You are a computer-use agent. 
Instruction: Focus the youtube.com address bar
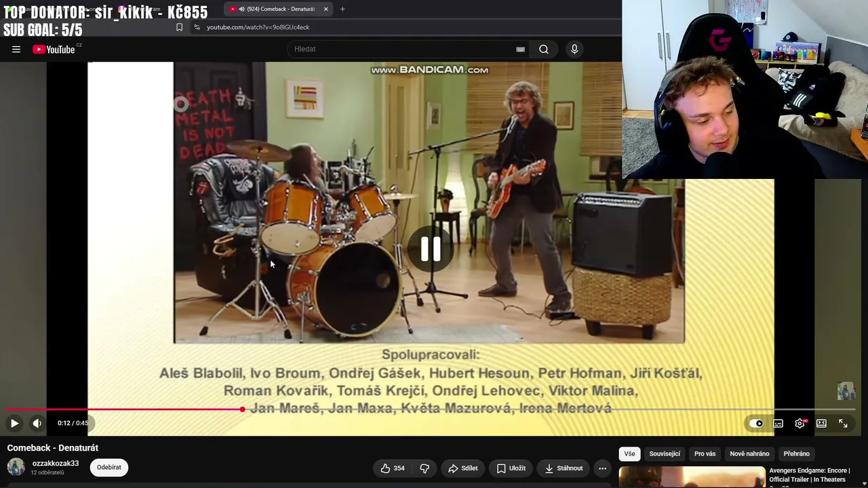click(258, 27)
